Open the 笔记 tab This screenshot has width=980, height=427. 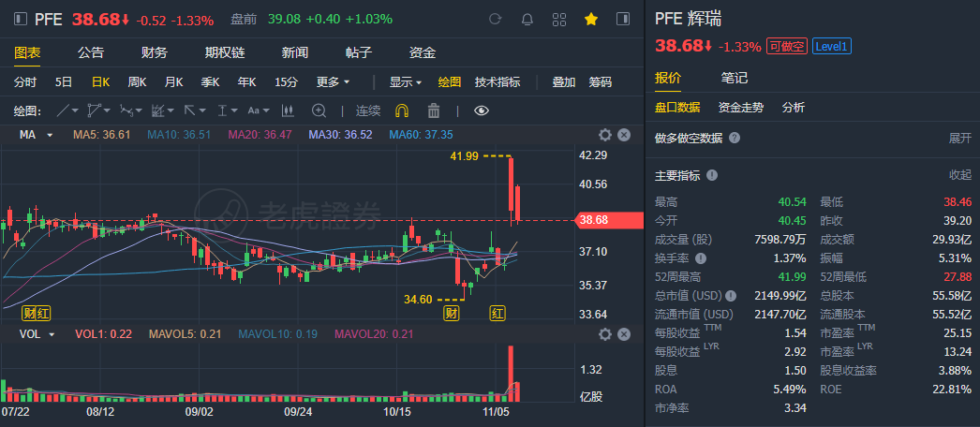735,77
